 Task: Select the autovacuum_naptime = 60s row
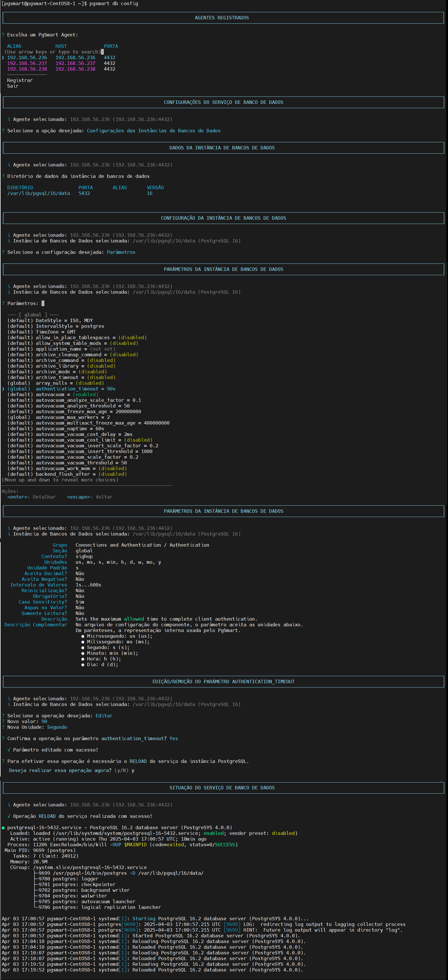tap(55, 429)
